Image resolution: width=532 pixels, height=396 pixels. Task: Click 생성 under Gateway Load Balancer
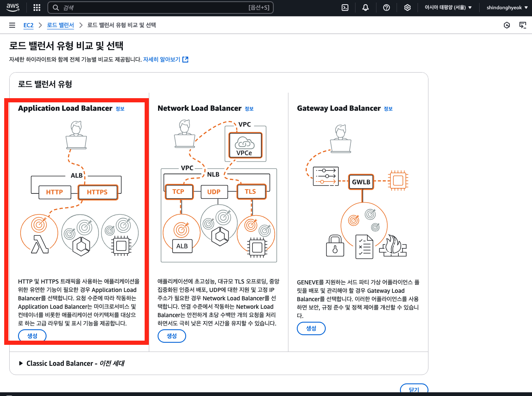point(311,328)
